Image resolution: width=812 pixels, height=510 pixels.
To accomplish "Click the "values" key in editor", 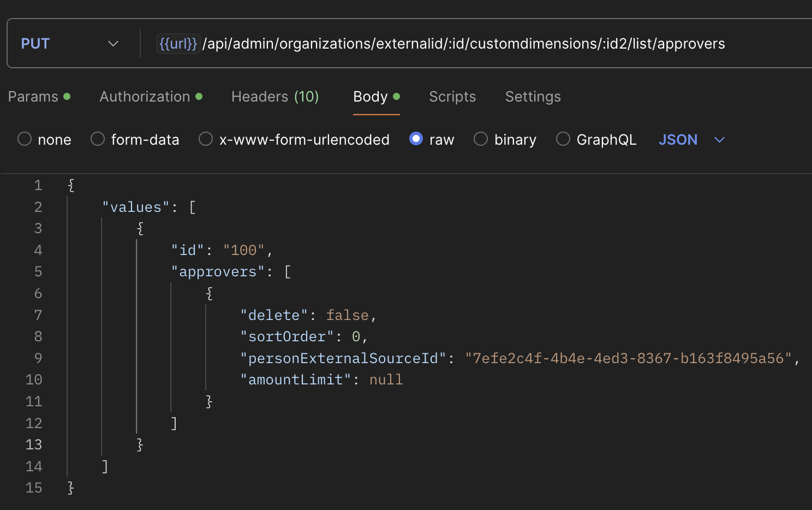I will point(135,207).
